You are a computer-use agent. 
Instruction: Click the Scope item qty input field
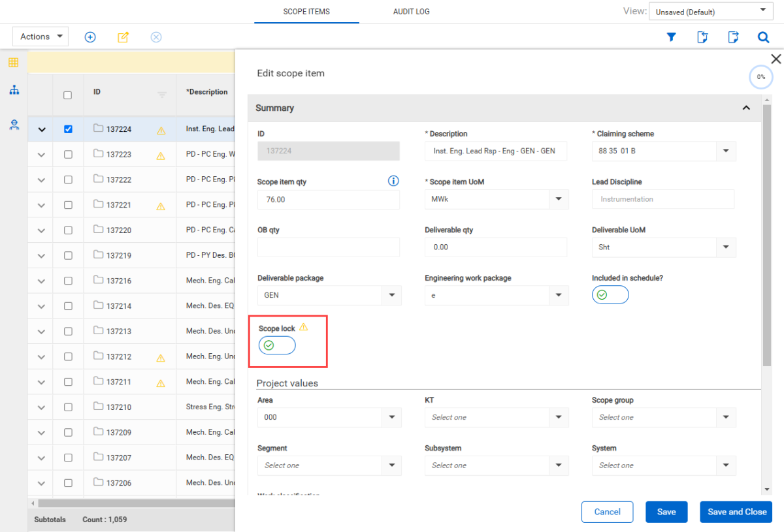click(328, 200)
